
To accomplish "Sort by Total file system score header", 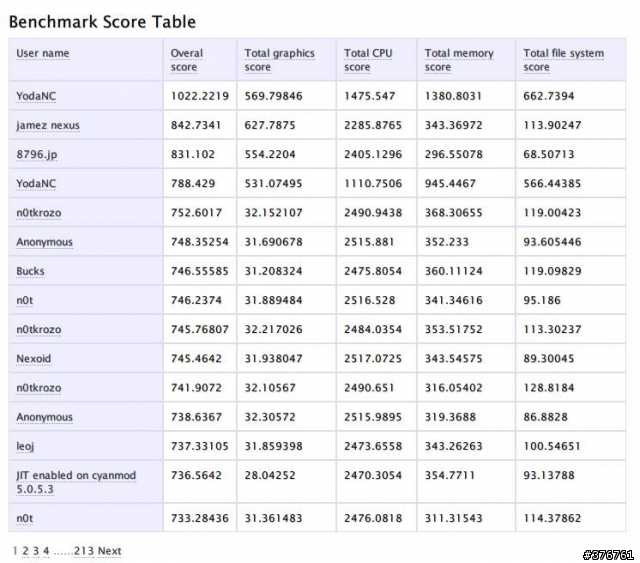I will point(563,60).
